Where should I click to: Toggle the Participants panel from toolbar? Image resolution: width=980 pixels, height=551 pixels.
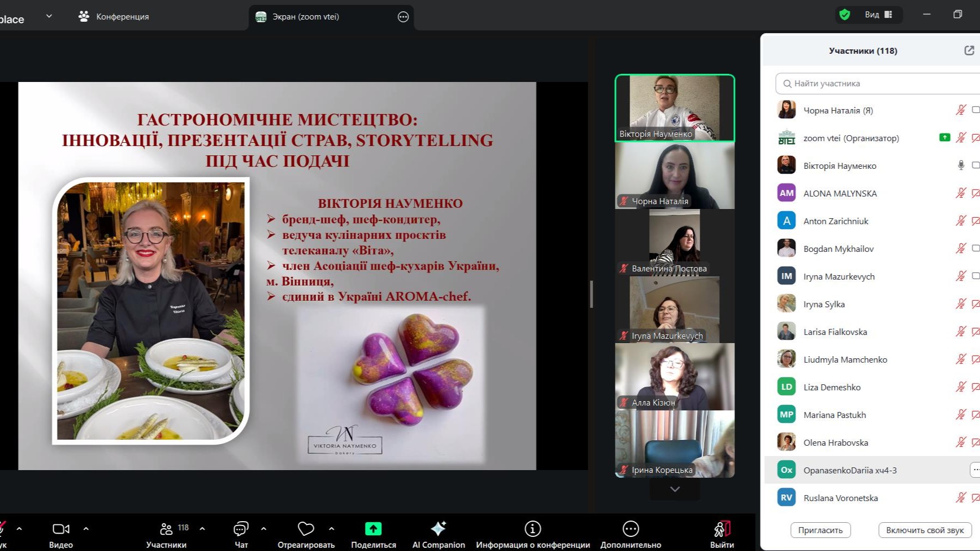(x=166, y=529)
